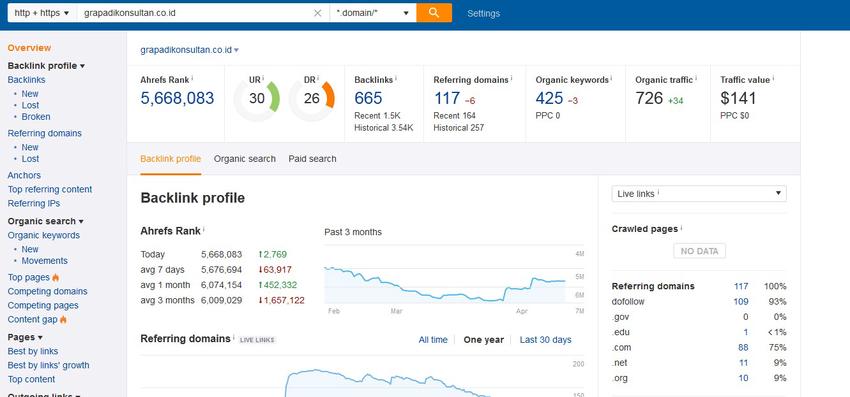Image resolution: width=850 pixels, height=397 pixels.
Task: Open Competing domains in the sidebar
Action: point(47,291)
